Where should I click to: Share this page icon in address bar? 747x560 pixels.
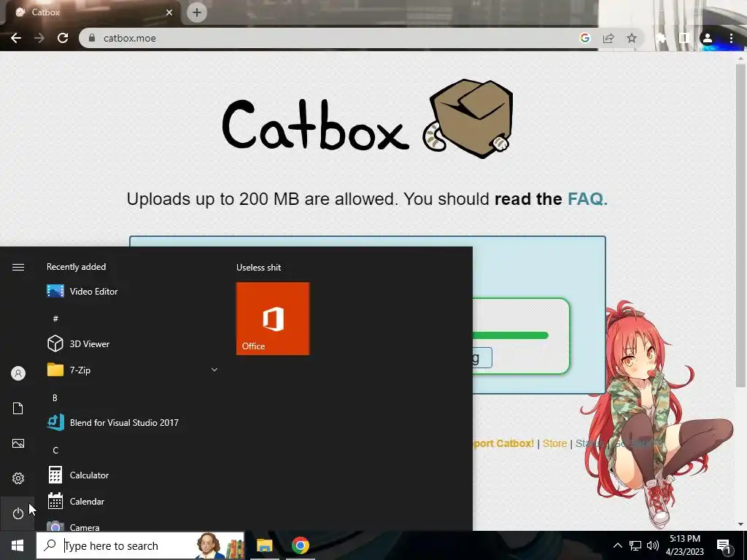coord(608,38)
